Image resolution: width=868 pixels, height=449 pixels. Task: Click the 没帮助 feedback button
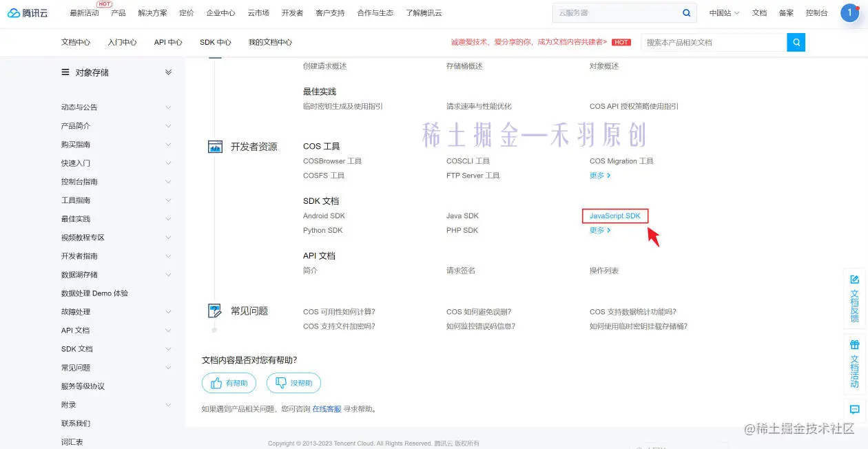click(x=293, y=383)
